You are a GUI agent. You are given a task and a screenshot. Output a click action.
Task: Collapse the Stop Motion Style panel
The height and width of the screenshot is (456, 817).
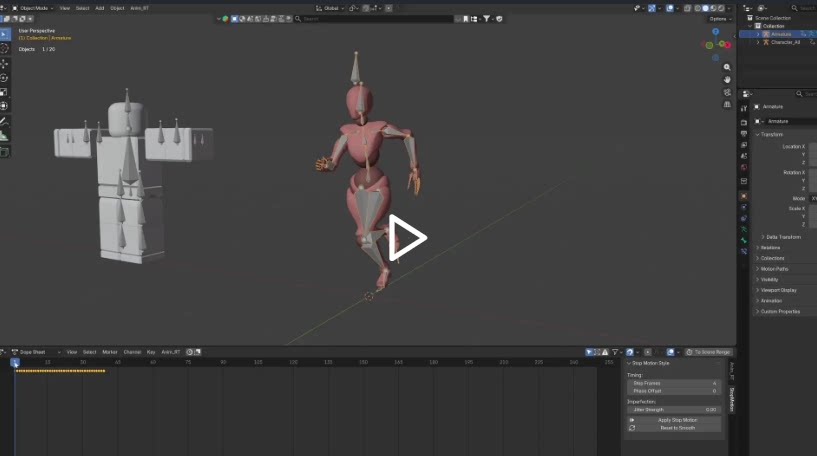[x=648, y=363]
